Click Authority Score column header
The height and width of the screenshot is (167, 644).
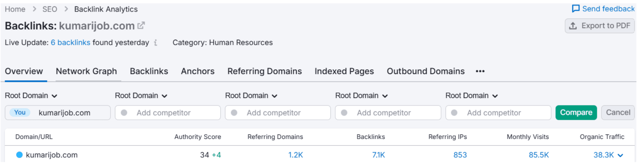click(x=198, y=137)
